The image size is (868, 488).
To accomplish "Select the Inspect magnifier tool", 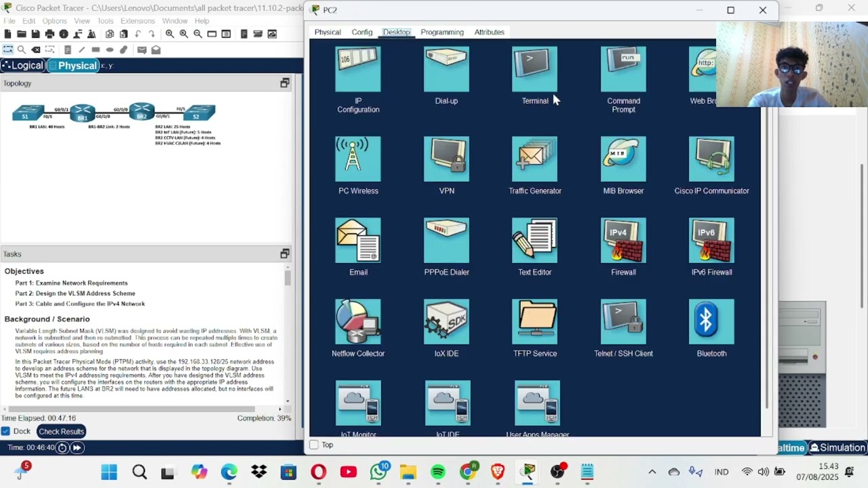I will point(22,49).
